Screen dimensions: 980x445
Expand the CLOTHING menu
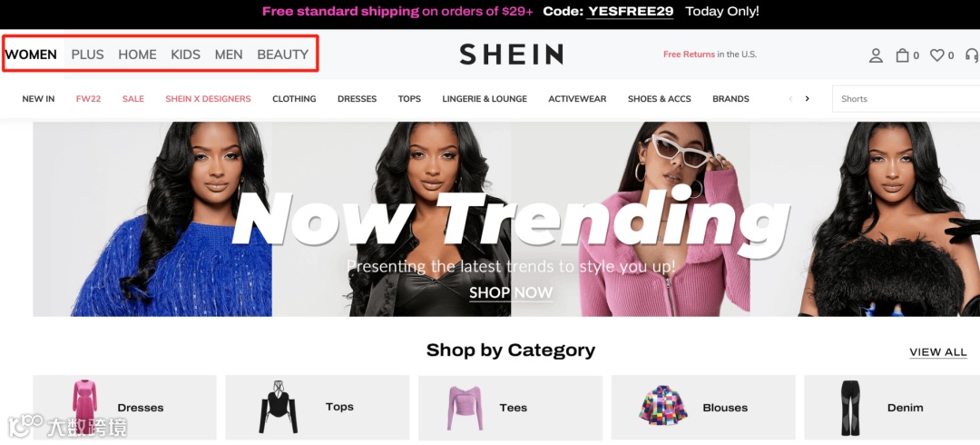(x=294, y=99)
